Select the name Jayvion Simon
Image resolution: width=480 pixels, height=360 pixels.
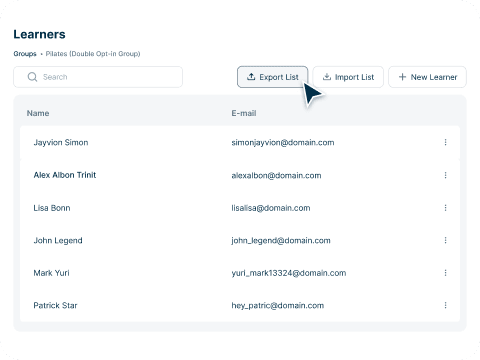(x=61, y=143)
